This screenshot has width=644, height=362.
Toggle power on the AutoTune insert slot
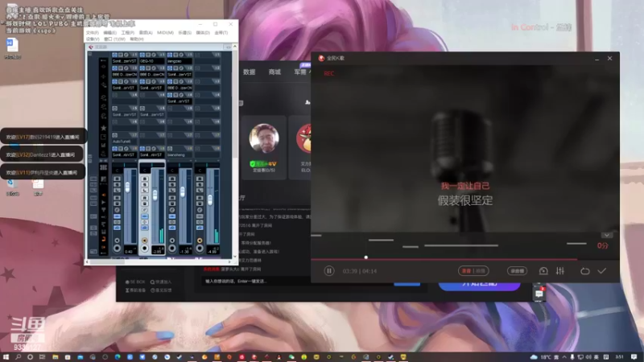pyautogui.click(x=115, y=135)
